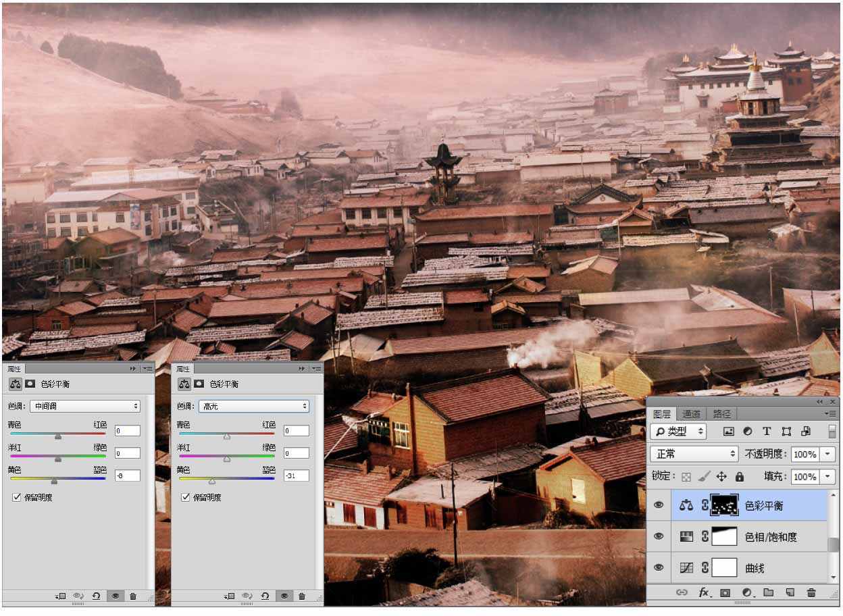View previous state icon in Highlights panel footer
Image resolution: width=843 pixels, height=616 pixels.
(247, 596)
